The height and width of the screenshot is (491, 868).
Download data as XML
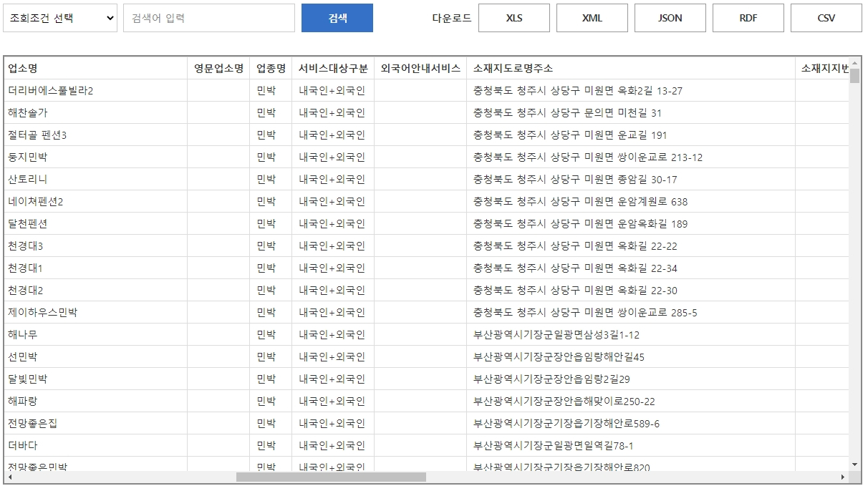point(592,18)
